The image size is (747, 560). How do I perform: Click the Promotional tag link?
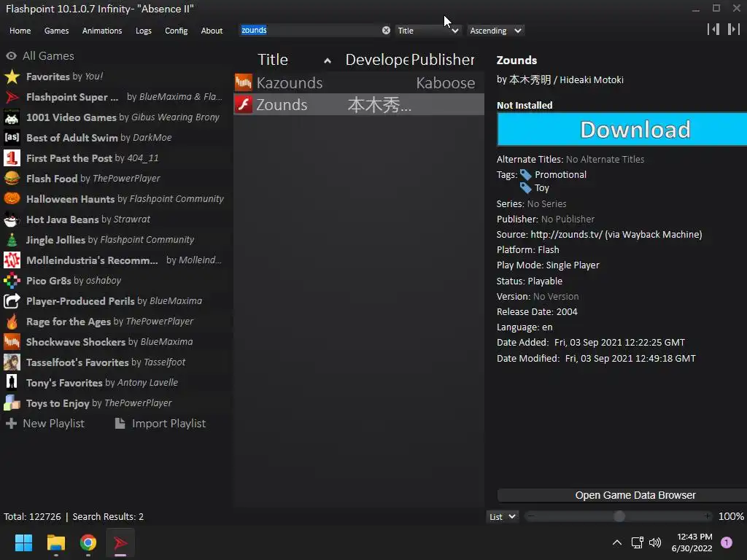(560, 175)
